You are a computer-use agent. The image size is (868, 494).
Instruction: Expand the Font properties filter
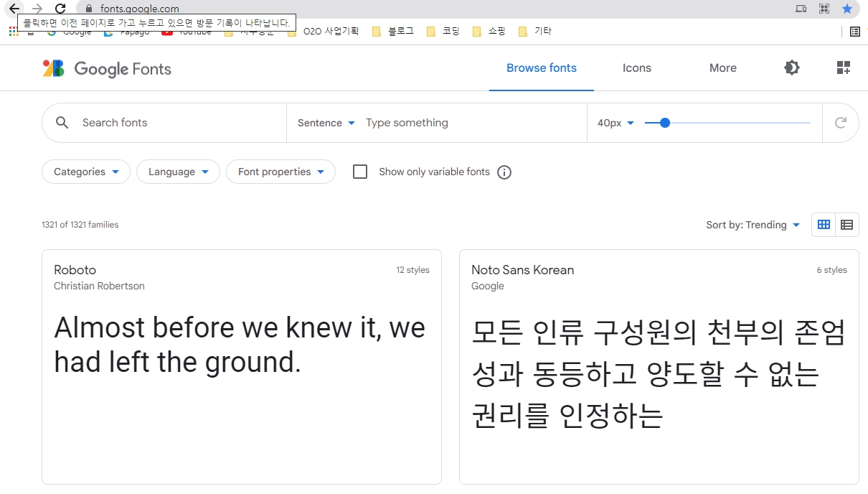click(x=281, y=172)
